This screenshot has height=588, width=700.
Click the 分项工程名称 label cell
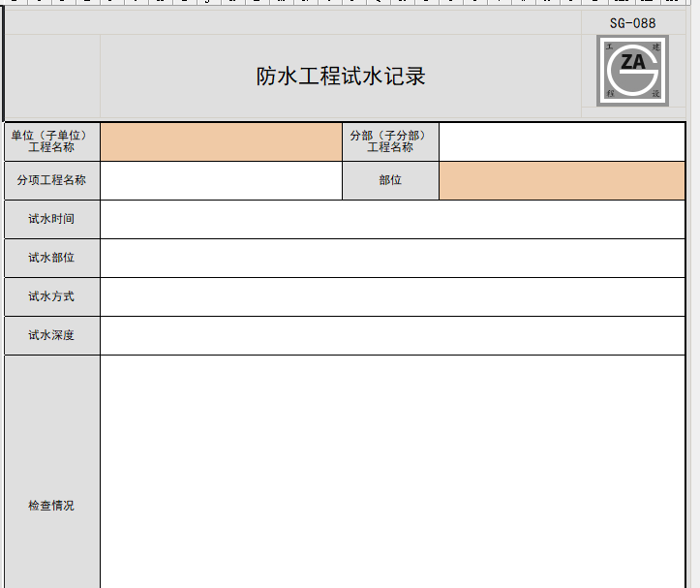[x=51, y=180]
